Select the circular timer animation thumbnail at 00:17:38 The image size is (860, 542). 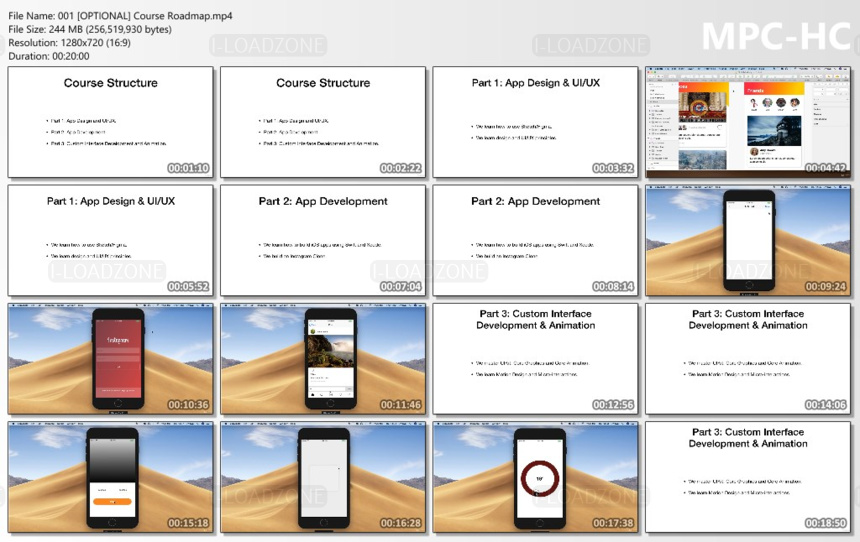pyautogui.click(x=535, y=477)
